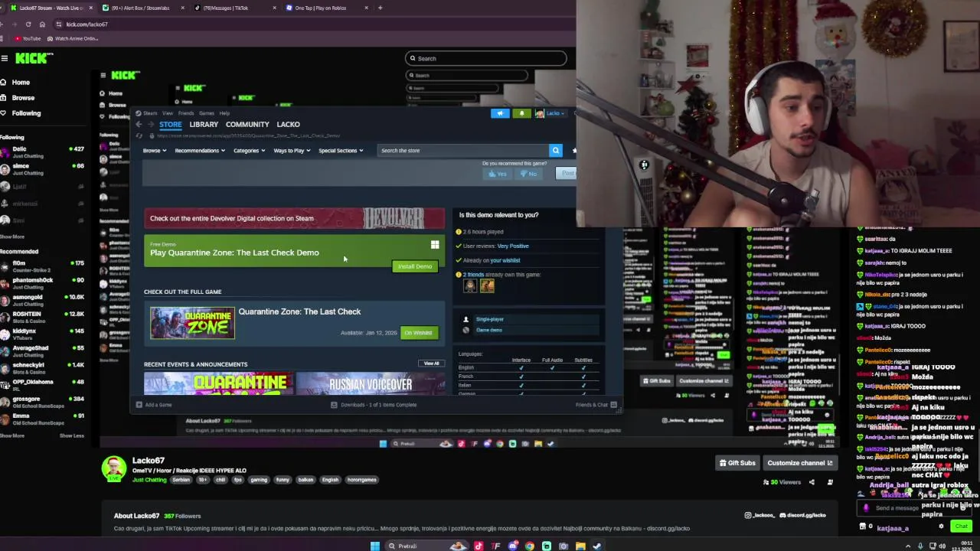Open the Discord link in About section

(x=802, y=515)
